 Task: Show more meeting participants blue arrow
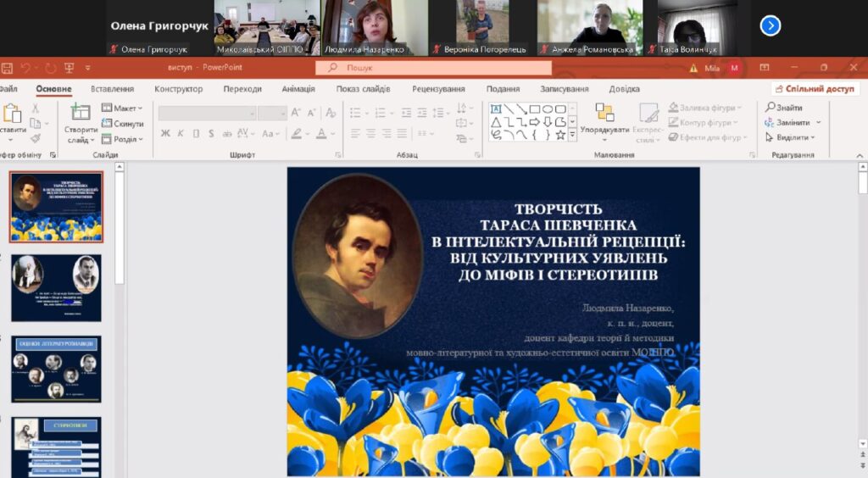[770, 25]
